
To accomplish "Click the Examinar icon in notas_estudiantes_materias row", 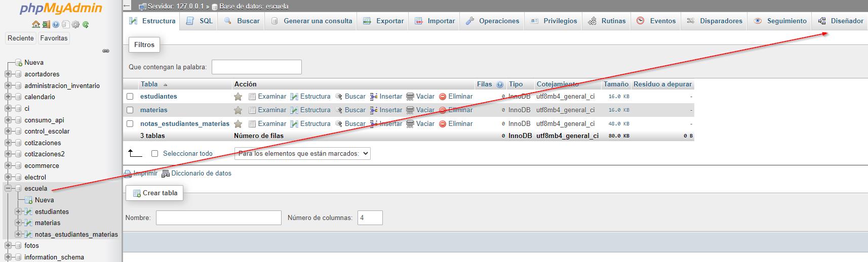I will click(x=252, y=124).
